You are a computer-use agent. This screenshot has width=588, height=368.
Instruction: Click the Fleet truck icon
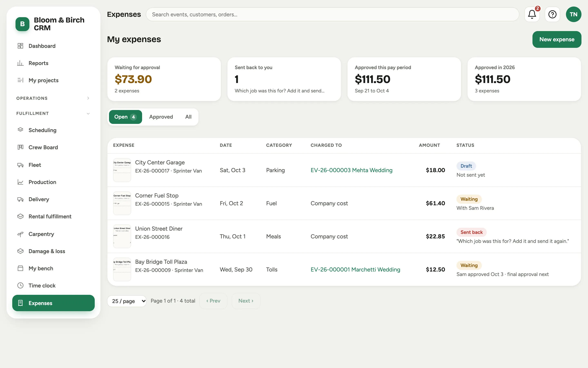(x=20, y=165)
